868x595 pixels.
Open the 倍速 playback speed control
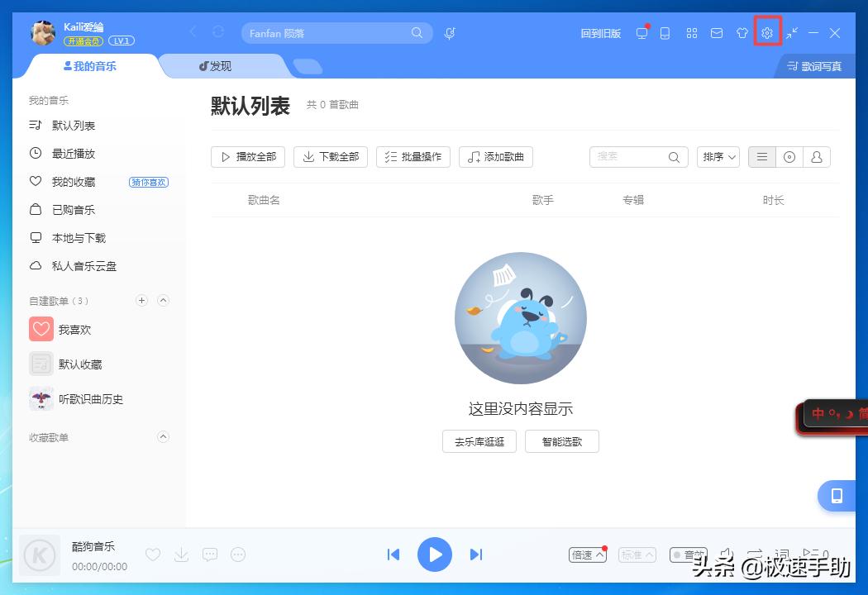pyautogui.click(x=587, y=555)
